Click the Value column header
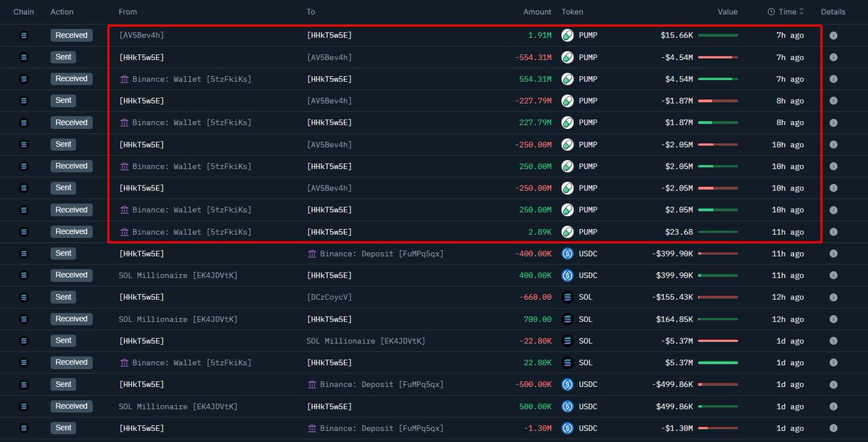Viewport: 868px width, 442px height. point(728,12)
